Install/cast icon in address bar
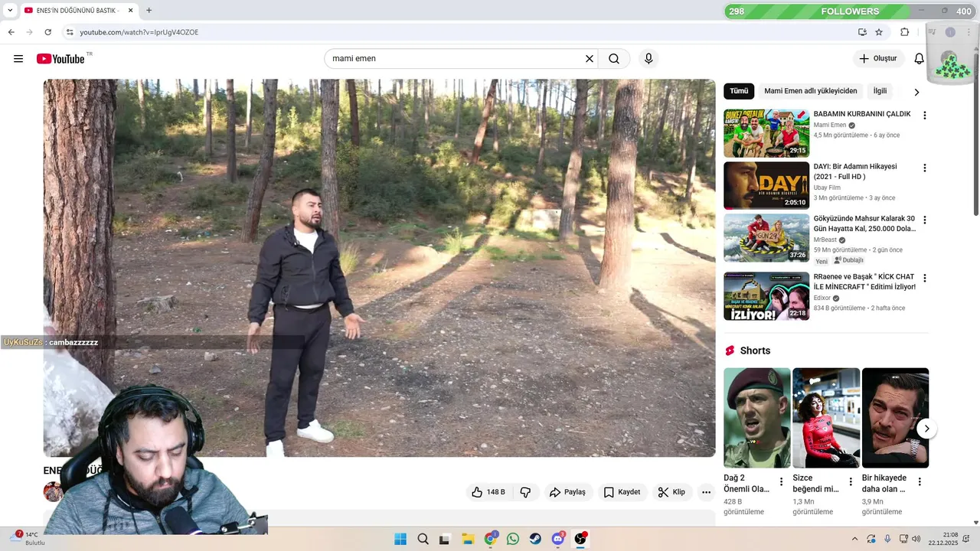Screen dimensions: 980x551 (862, 32)
